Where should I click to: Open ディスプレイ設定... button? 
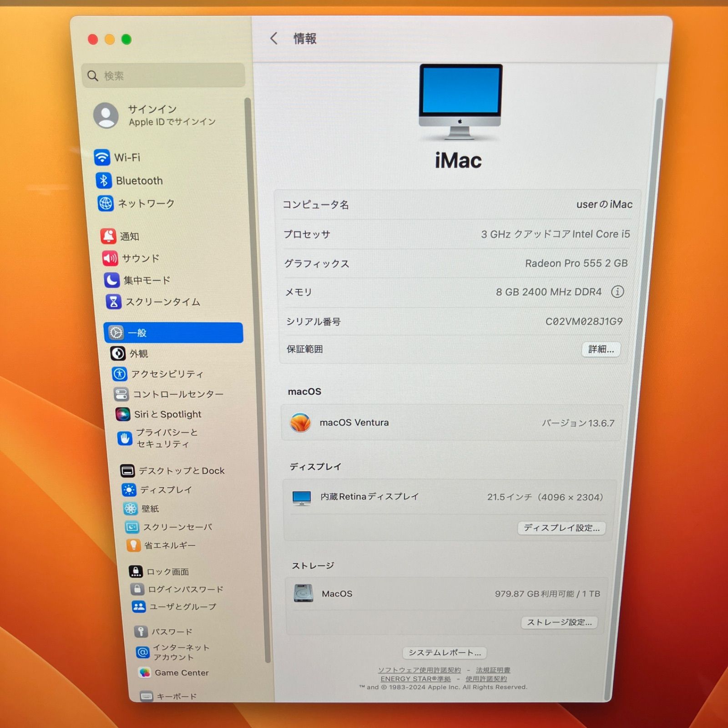(561, 528)
